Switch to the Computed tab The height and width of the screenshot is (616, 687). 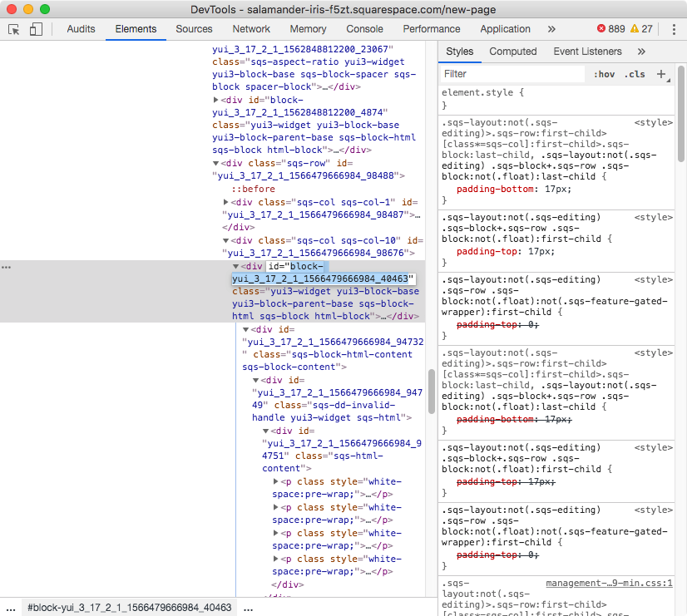(x=513, y=52)
